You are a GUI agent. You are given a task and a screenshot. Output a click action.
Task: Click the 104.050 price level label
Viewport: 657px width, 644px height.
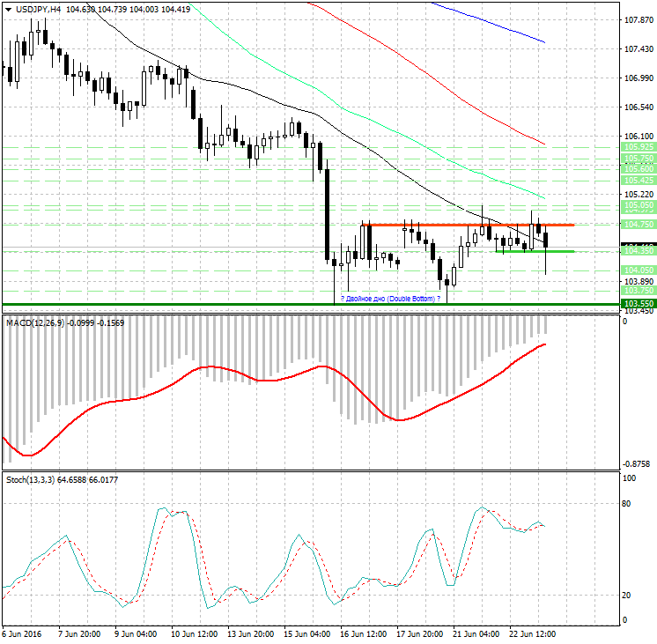(639, 270)
